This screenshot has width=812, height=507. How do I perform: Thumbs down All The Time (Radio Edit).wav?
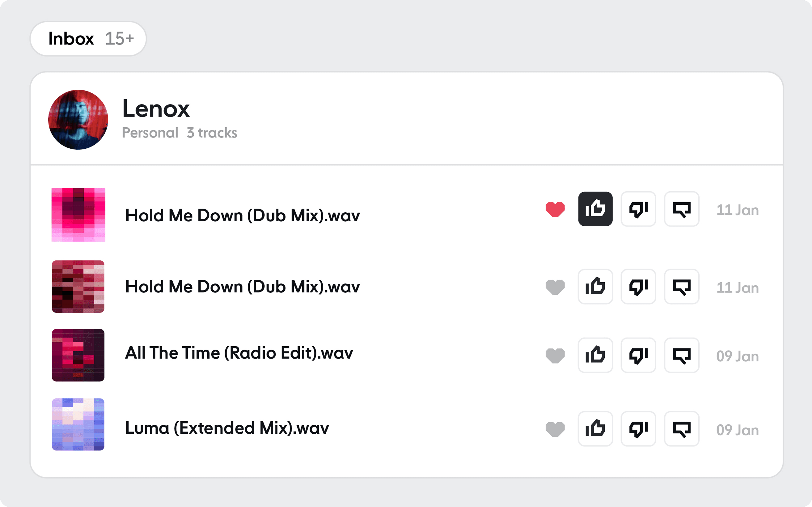tap(638, 355)
